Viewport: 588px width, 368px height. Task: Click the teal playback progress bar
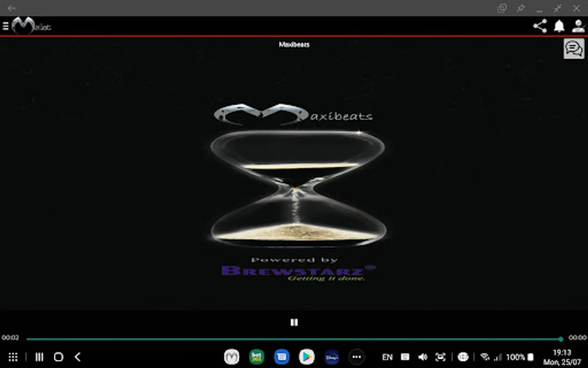293,339
